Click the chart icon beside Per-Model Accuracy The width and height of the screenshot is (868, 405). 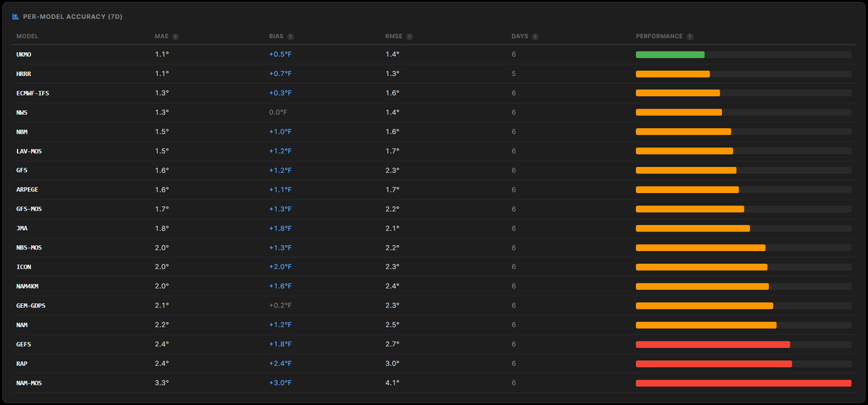(16, 16)
